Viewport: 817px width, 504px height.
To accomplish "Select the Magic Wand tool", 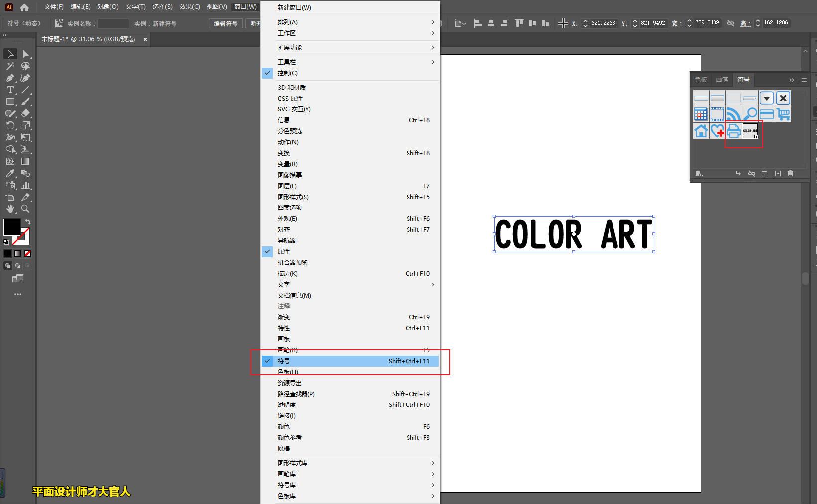I will (10, 66).
